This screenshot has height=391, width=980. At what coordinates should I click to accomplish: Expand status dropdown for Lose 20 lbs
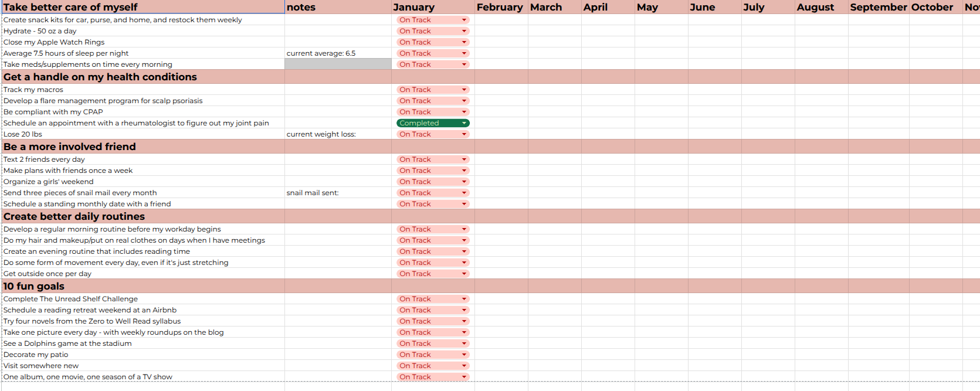(x=464, y=134)
